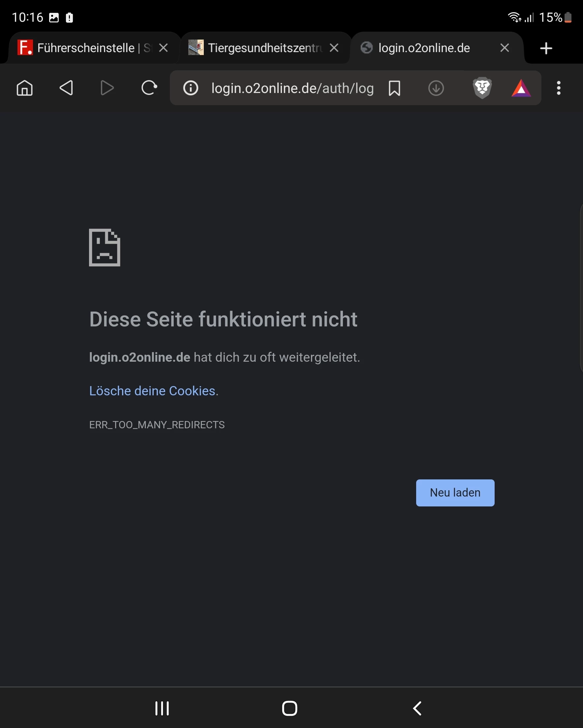Tap the toolbar forward arrow
This screenshot has height=728, width=583.
click(x=107, y=88)
